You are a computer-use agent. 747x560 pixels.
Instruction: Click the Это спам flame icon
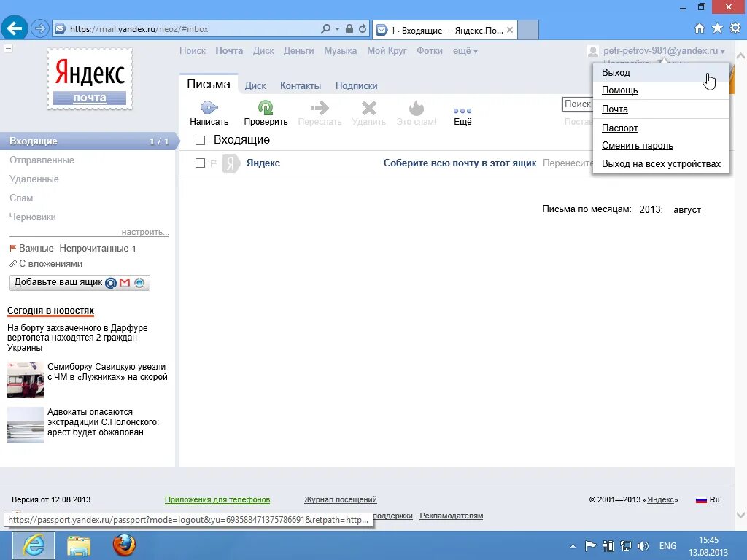coord(417,108)
